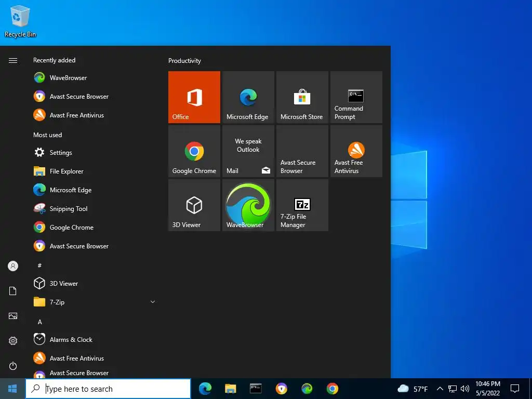Open Google Chrome in the Most used list

click(95, 228)
